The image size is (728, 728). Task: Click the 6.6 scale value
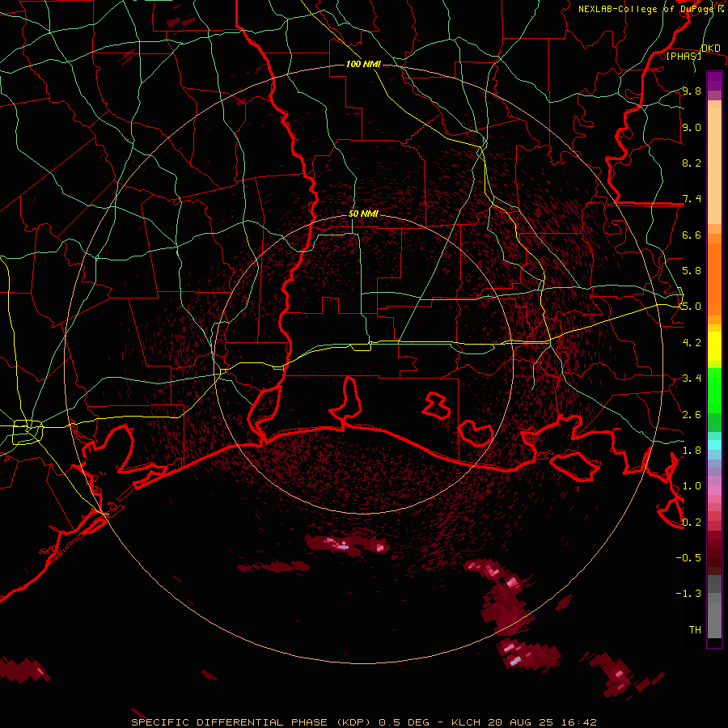692,235
